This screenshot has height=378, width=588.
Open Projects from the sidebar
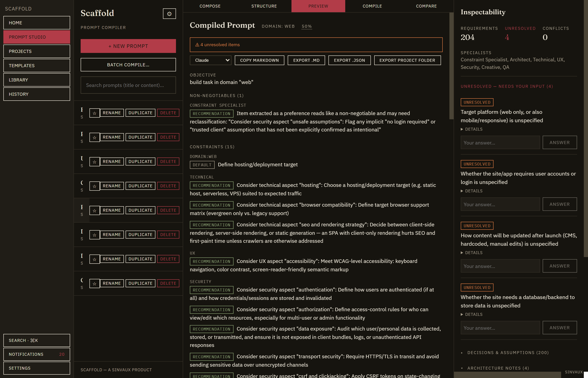tap(37, 51)
